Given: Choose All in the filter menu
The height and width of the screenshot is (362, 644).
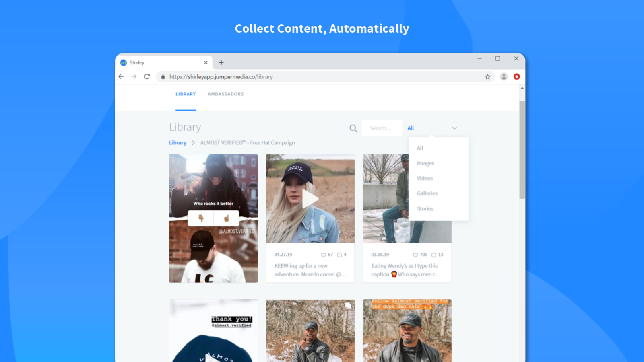Looking at the screenshot, I should tap(420, 148).
